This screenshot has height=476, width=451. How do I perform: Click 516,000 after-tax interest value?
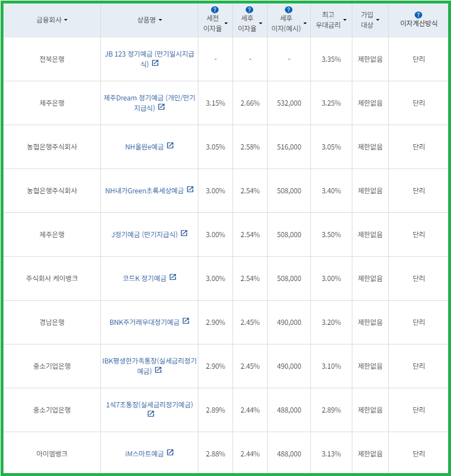tap(289, 147)
